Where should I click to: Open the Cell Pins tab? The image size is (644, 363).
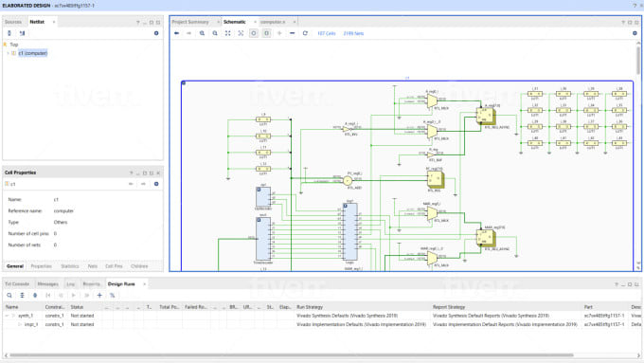point(114,266)
